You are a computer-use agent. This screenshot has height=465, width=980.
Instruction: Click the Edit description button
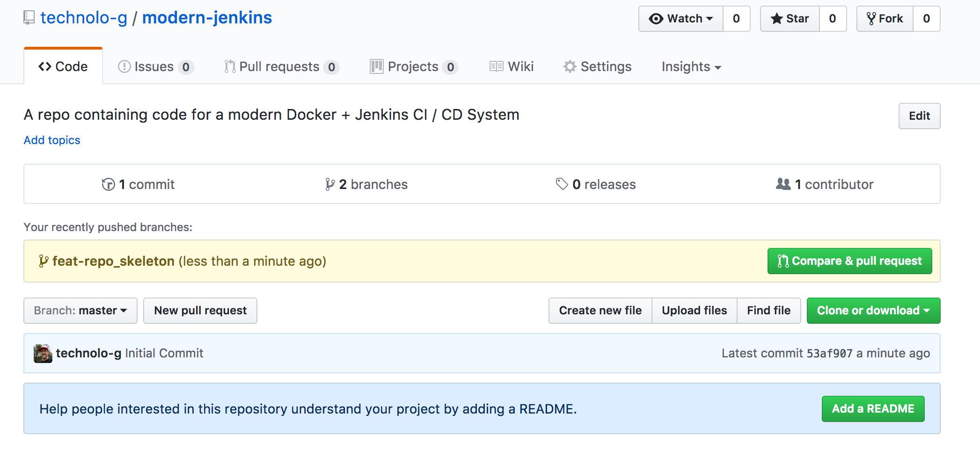[x=919, y=116]
